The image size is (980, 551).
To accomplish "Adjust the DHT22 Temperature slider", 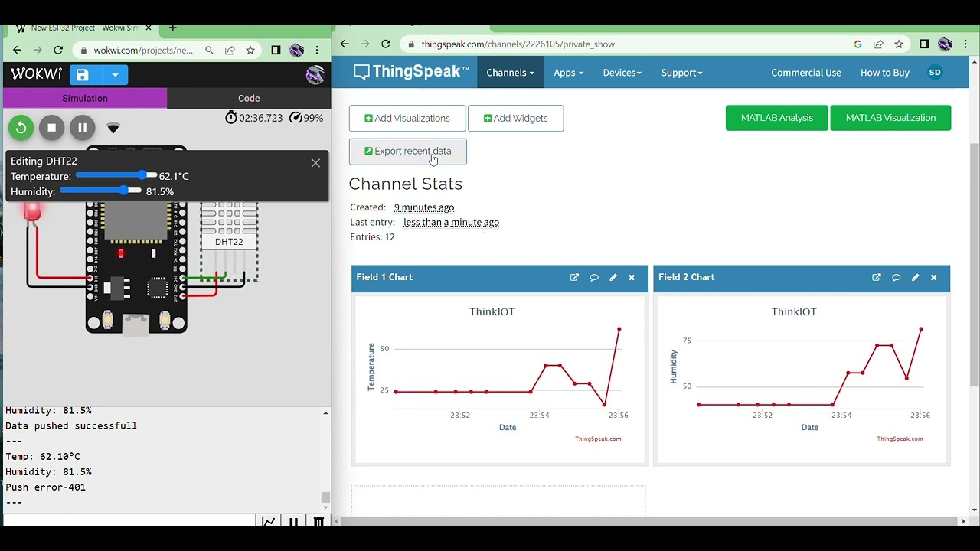I will pos(116,176).
